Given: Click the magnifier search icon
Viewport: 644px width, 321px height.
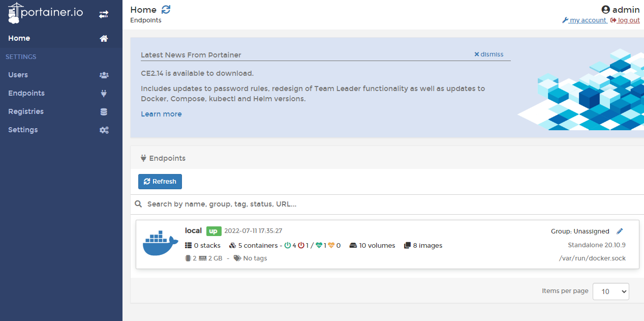Looking at the screenshot, I should (x=138, y=204).
